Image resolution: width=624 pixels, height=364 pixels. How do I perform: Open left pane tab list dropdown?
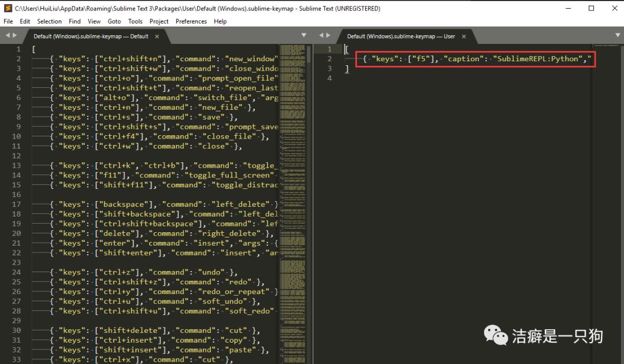pyautogui.click(x=304, y=35)
